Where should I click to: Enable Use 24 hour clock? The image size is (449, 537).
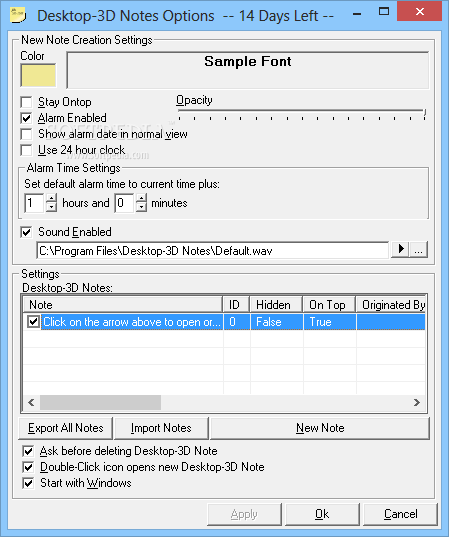26,150
